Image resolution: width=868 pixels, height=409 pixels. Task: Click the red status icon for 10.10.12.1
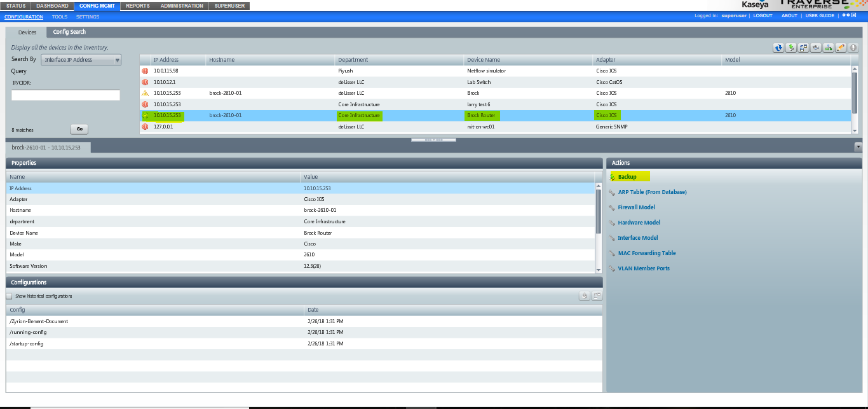click(x=145, y=82)
